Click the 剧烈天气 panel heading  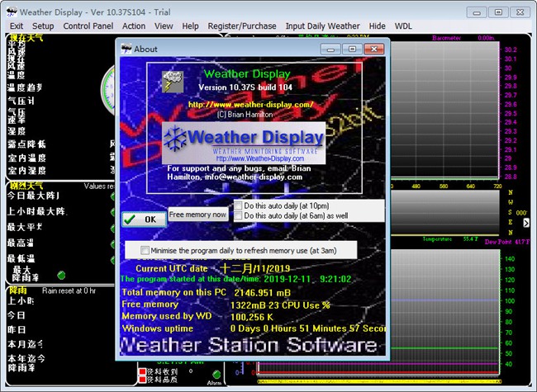(26, 186)
